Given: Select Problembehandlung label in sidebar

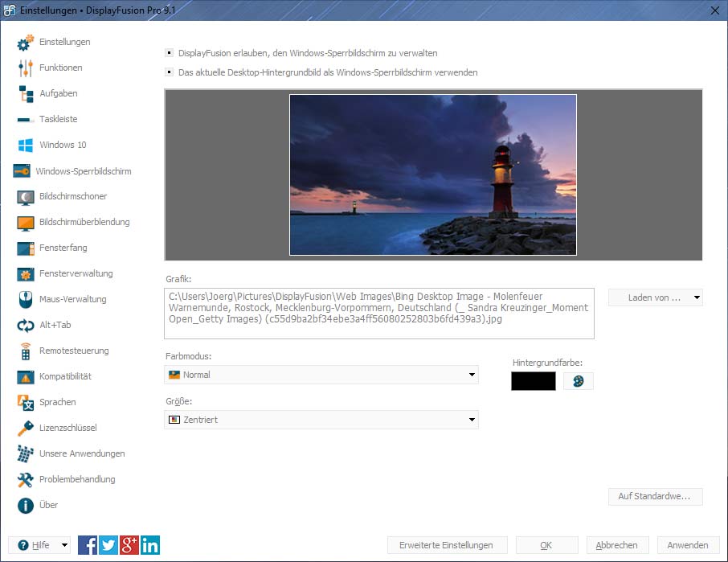Looking at the screenshot, I should 77,479.
